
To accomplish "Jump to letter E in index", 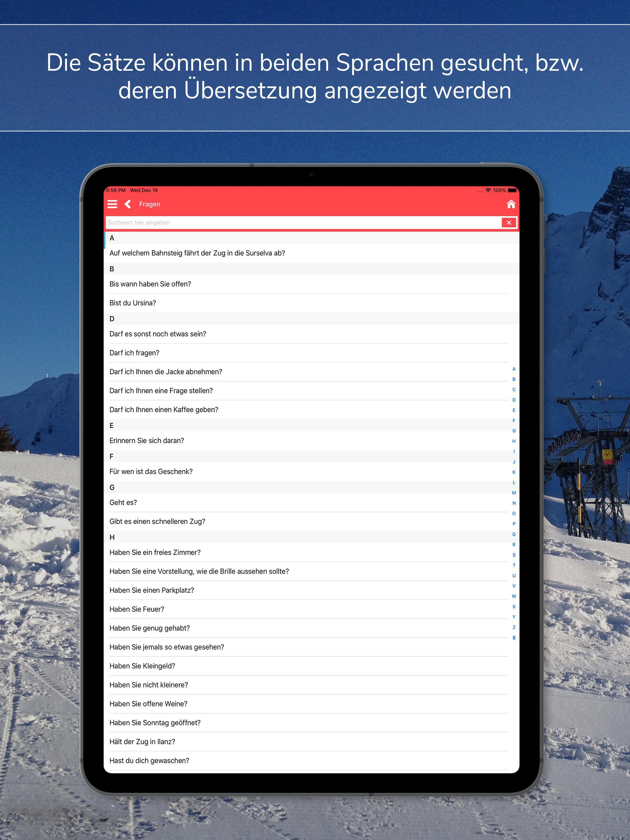I will 514,410.
